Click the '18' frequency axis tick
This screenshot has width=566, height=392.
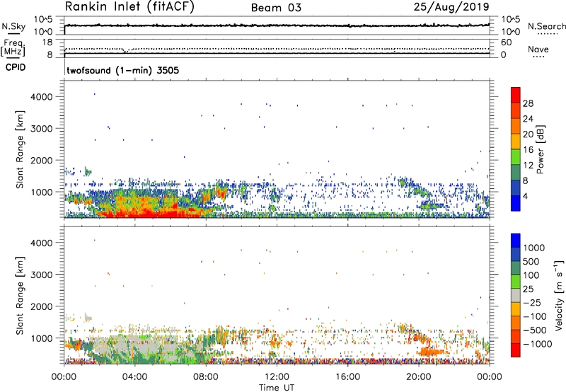[x=47, y=42]
